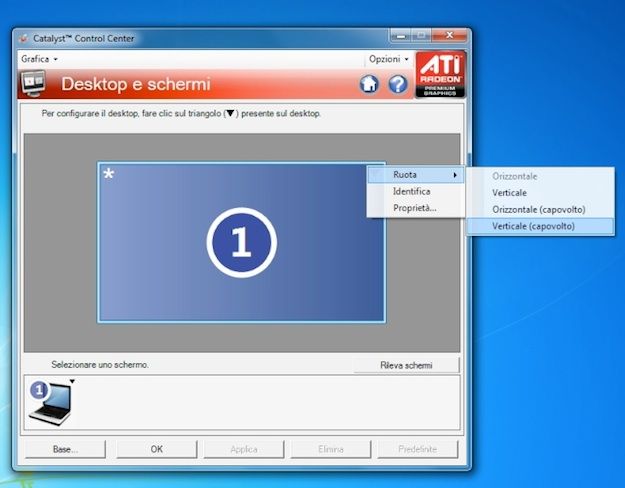Click the monitor icon beside Desktop e schermi
The width and height of the screenshot is (625, 488).
click(35, 84)
